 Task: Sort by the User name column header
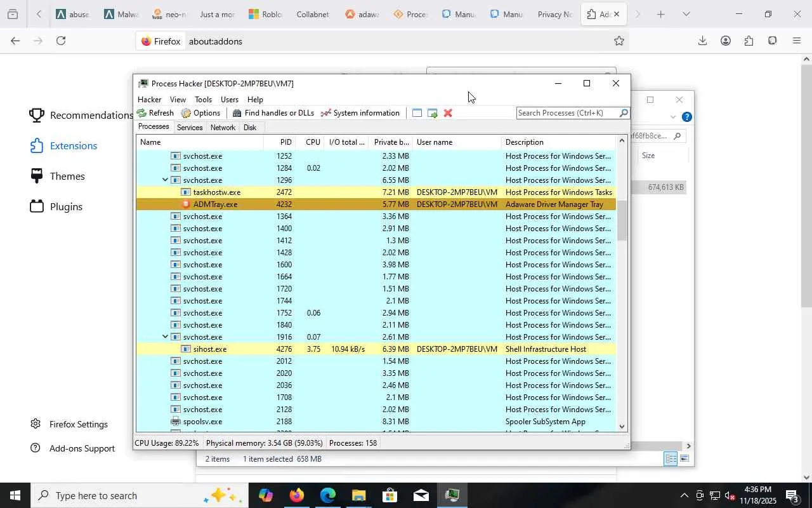(457, 142)
